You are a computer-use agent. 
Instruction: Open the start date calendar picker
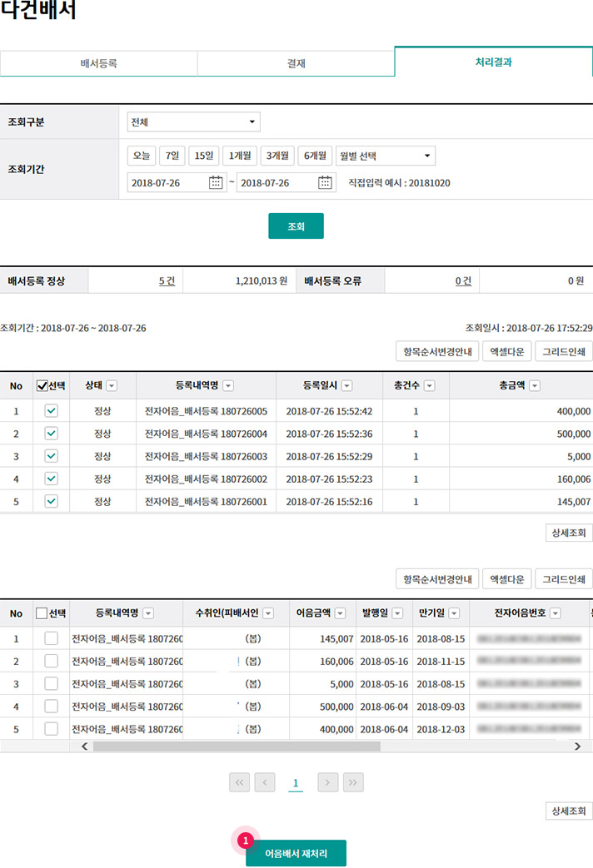216,182
